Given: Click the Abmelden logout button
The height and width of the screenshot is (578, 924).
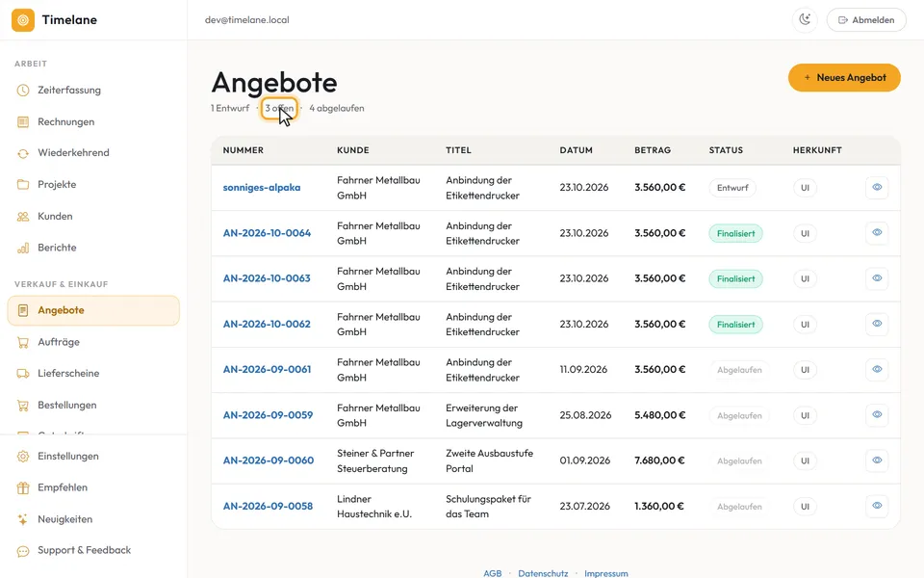Looking at the screenshot, I should (866, 20).
